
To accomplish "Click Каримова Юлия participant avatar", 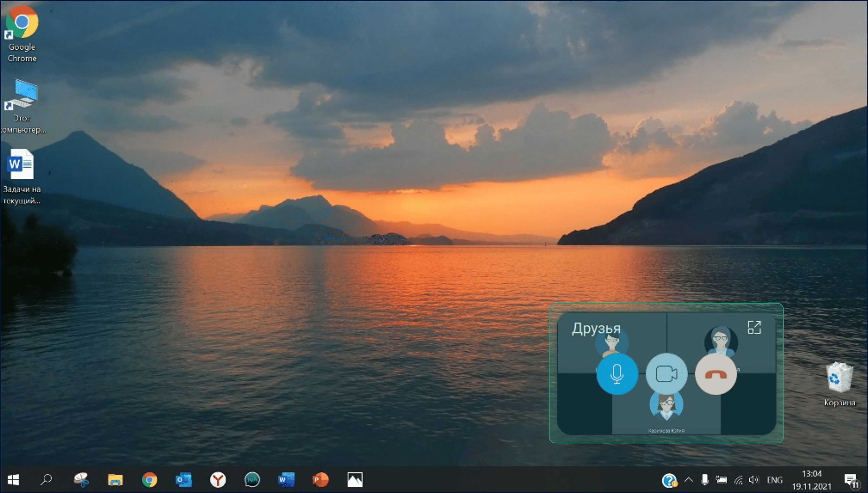I will [x=666, y=405].
